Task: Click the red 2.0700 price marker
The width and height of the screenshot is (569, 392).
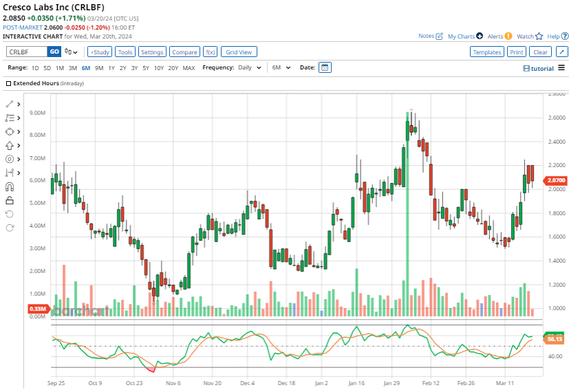Action: pos(555,180)
